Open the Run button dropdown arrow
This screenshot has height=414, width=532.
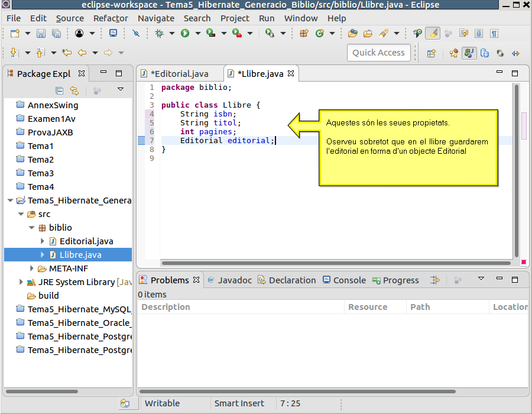coord(197,34)
